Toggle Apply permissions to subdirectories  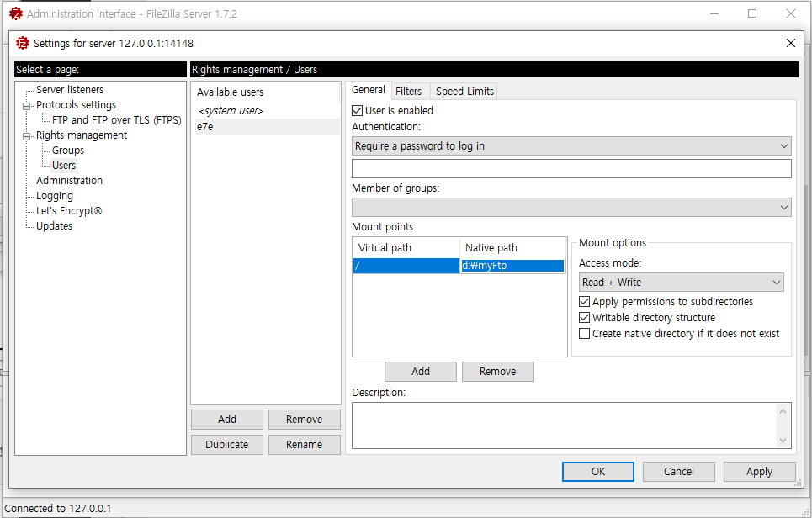[584, 302]
